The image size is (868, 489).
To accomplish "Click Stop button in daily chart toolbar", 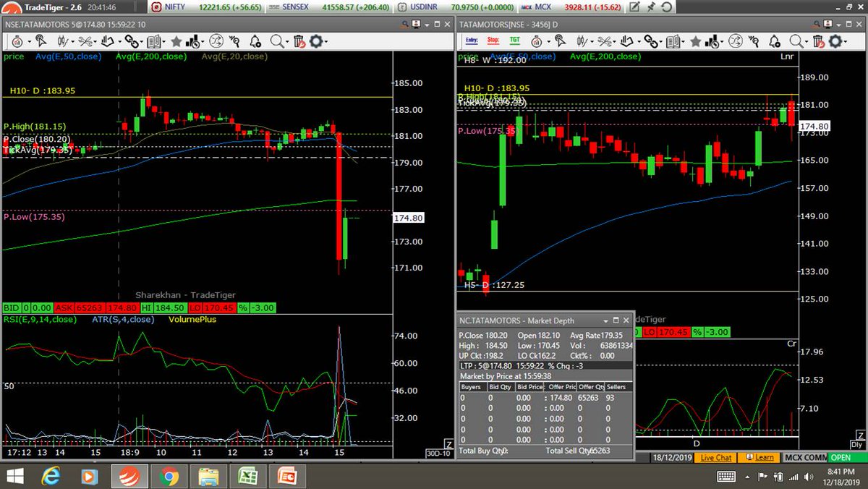I will click(493, 40).
